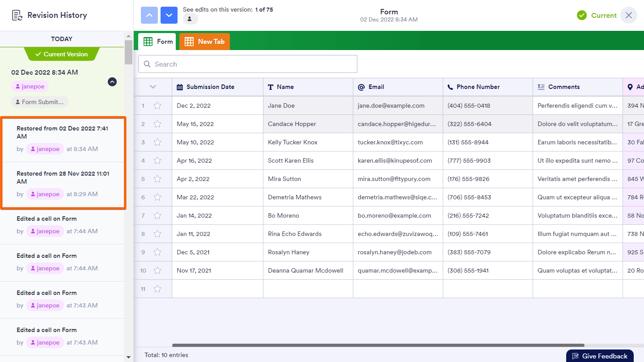Switch to the New Tab sheet
The image size is (644, 362).
point(204,42)
